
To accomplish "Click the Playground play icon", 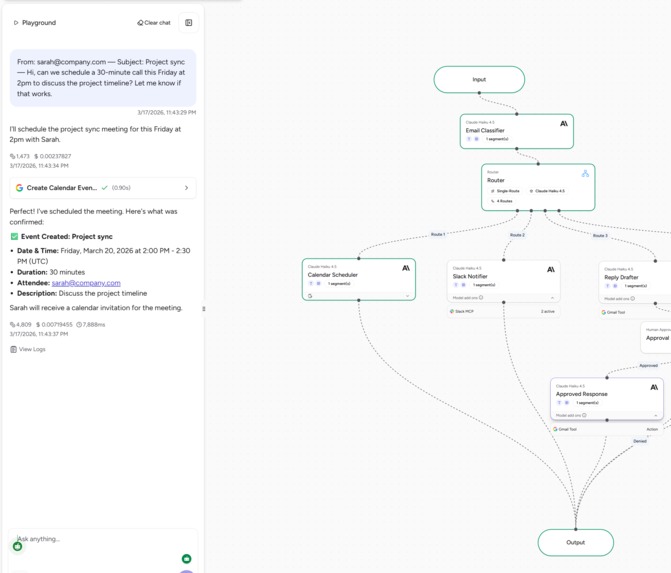I will 16,23.
